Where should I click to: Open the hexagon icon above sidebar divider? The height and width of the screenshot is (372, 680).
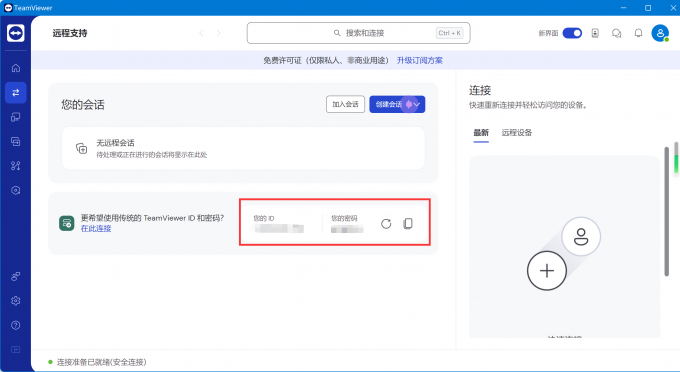click(x=16, y=190)
